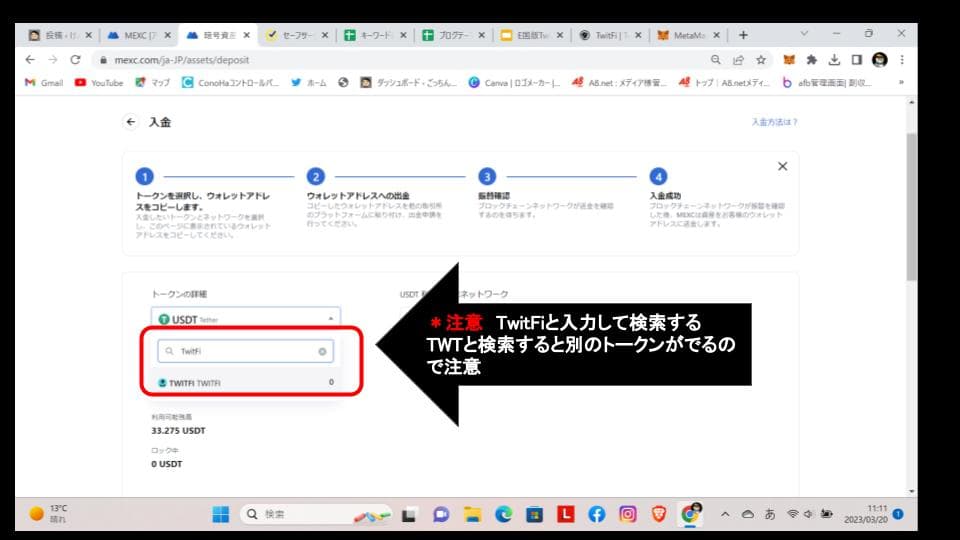Switch to the キーワード spreadsheet tab
Image resolution: width=960 pixels, height=540 pixels.
coord(376,36)
